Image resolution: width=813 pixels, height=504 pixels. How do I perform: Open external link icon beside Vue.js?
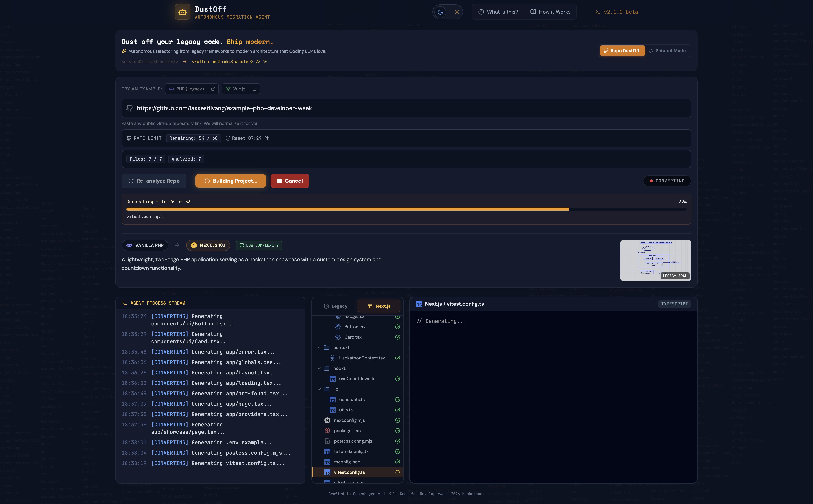pos(254,89)
